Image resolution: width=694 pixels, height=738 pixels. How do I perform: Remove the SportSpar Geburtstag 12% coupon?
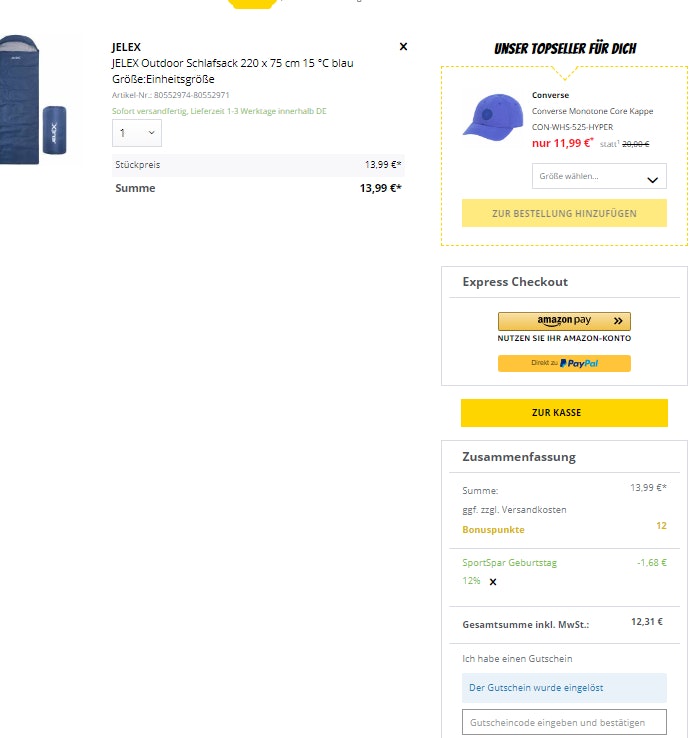492,581
